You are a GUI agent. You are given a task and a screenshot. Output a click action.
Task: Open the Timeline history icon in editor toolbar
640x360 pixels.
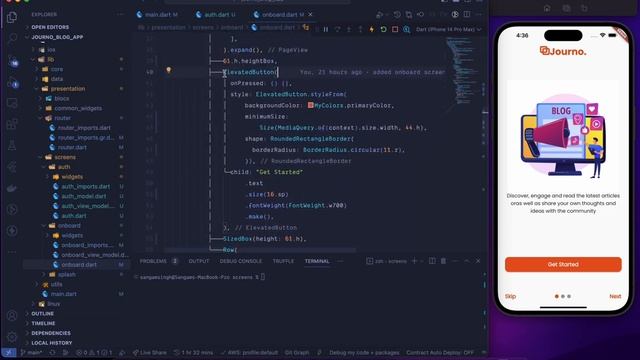click(397, 14)
